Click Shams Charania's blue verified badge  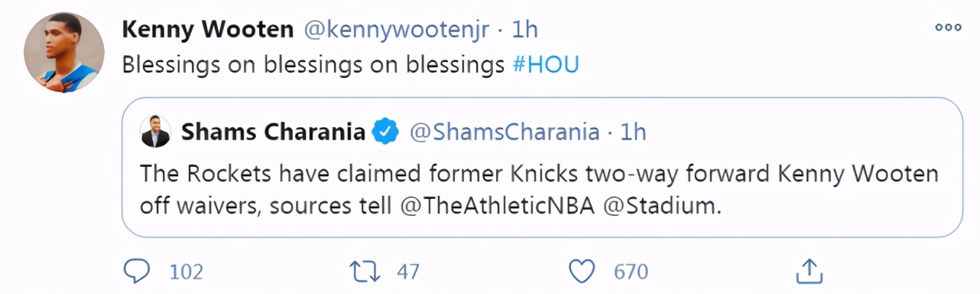pos(385,132)
